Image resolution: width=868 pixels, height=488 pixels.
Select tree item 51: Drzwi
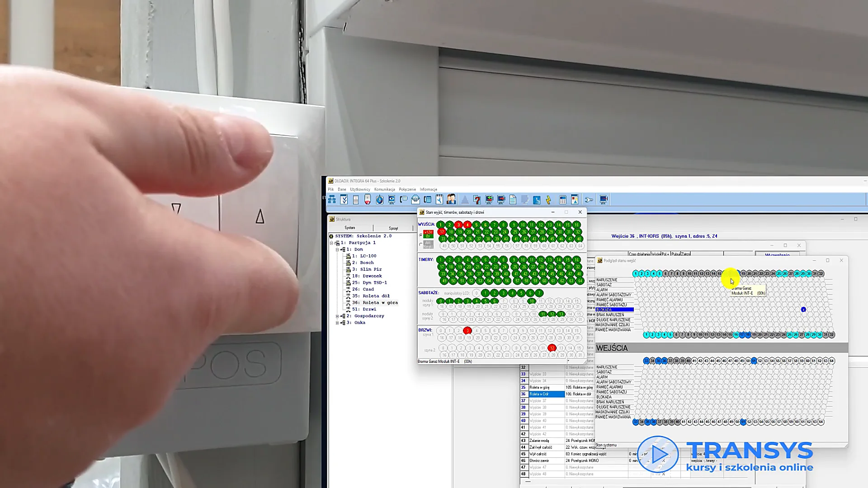(364, 310)
